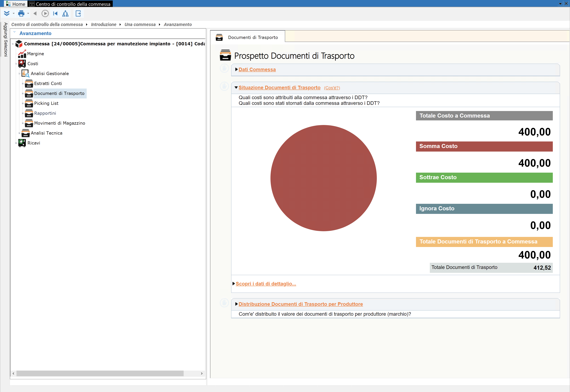Go to the Introduzione breadcrumb
Image resolution: width=570 pixels, height=392 pixels.
pyautogui.click(x=104, y=25)
